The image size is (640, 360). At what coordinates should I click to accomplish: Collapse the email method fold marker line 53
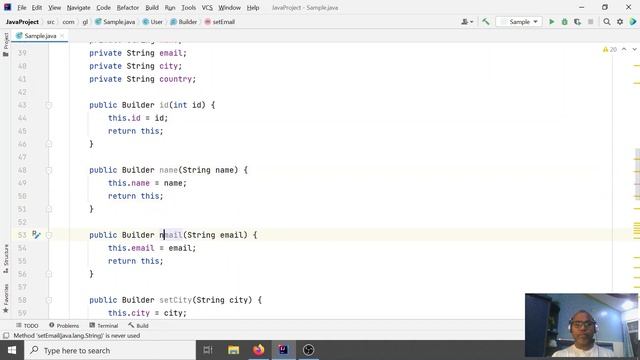49,235
